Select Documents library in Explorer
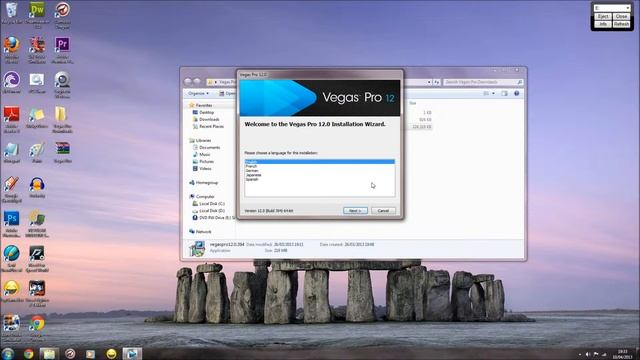Image resolution: width=640 pixels, height=360 pixels. [x=209, y=147]
